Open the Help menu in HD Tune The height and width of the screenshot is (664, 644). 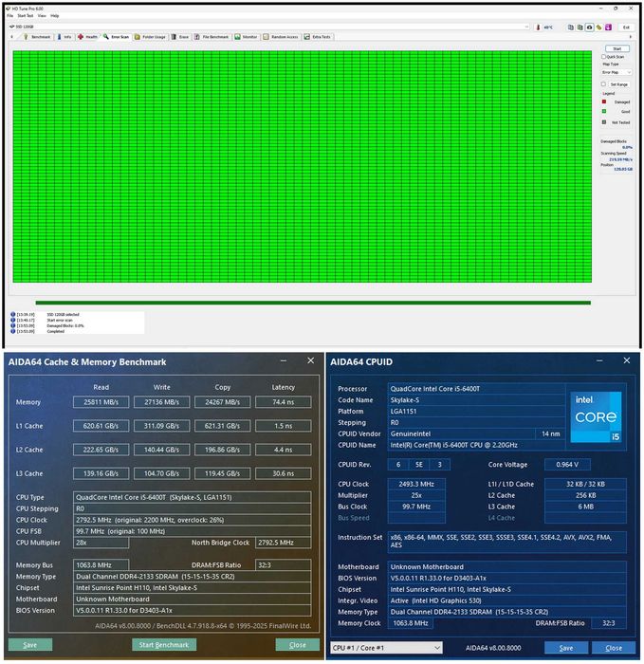(x=55, y=16)
